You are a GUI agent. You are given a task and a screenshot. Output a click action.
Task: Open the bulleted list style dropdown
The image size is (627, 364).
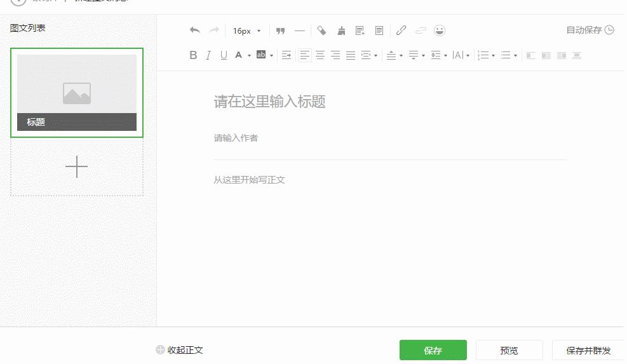[x=515, y=56]
